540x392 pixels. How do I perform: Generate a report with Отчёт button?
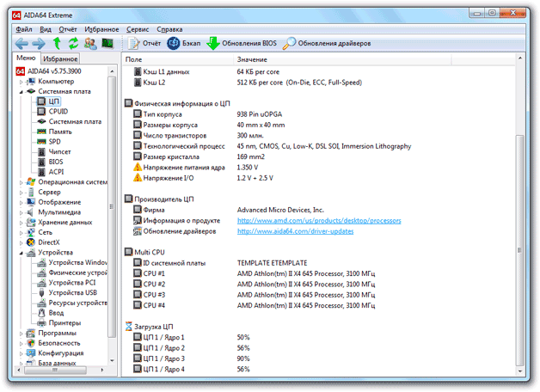point(144,43)
